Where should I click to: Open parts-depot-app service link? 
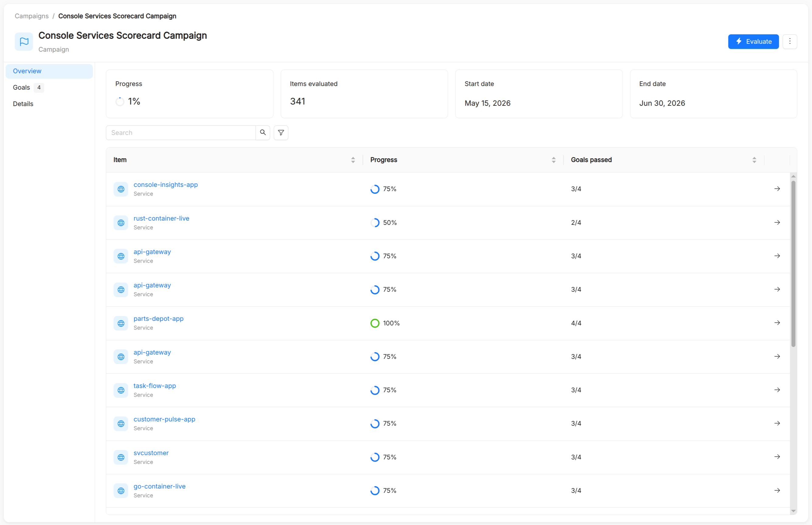click(159, 318)
